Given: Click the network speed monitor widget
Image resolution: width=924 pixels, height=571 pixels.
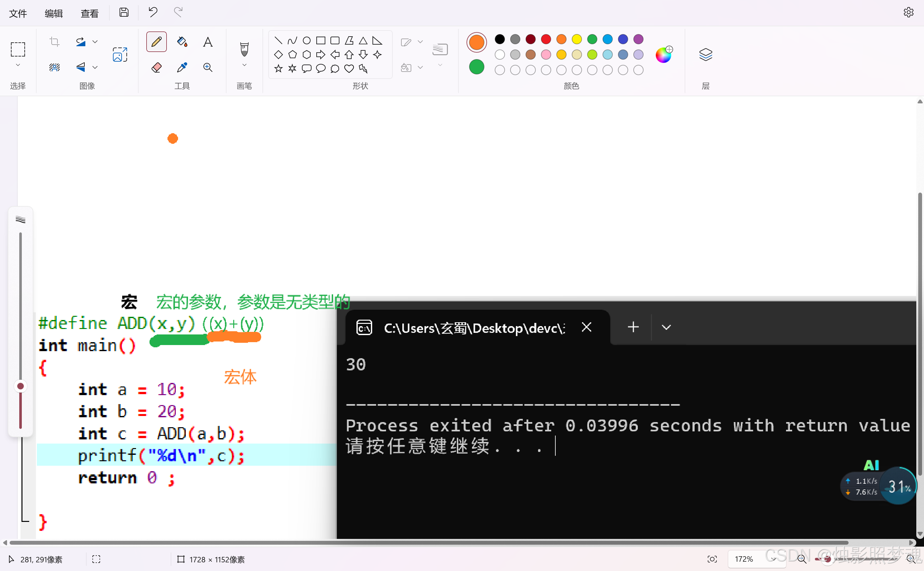Looking at the screenshot, I should tap(863, 486).
